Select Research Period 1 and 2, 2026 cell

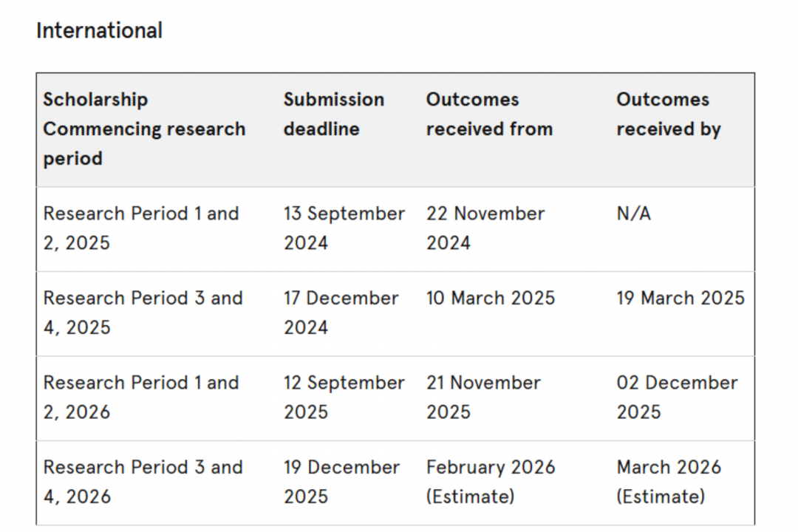click(141, 397)
